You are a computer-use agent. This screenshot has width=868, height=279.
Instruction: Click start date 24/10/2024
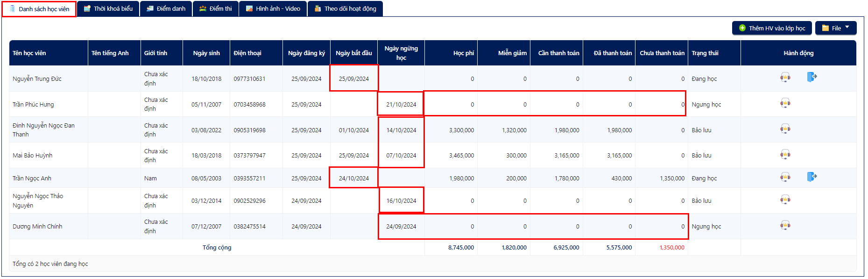point(354,178)
